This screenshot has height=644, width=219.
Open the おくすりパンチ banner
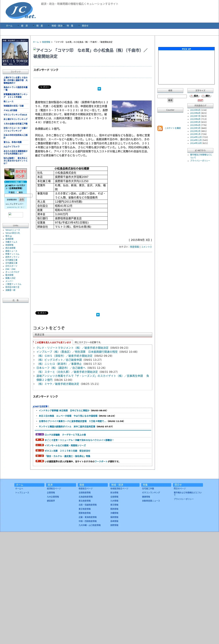click(x=16, y=174)
